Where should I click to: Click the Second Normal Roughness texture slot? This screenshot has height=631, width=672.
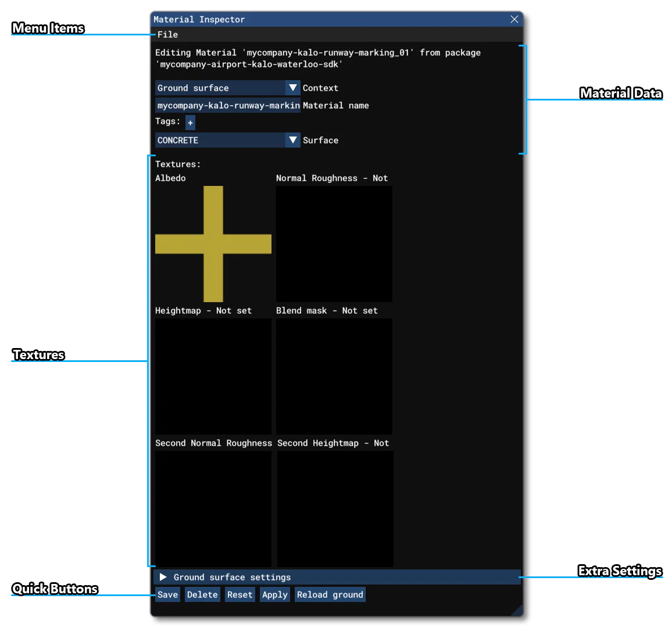[x=213, y=509]
